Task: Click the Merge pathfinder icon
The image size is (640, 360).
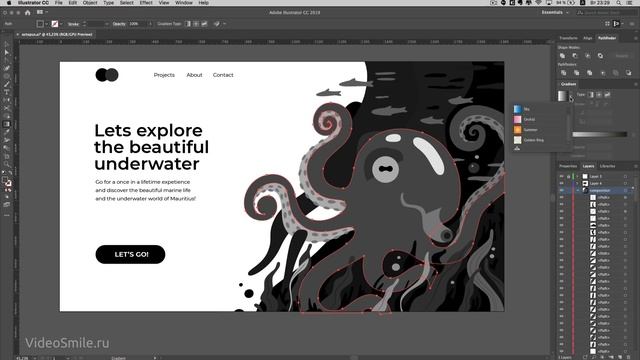Action: [x=589, y=73]
